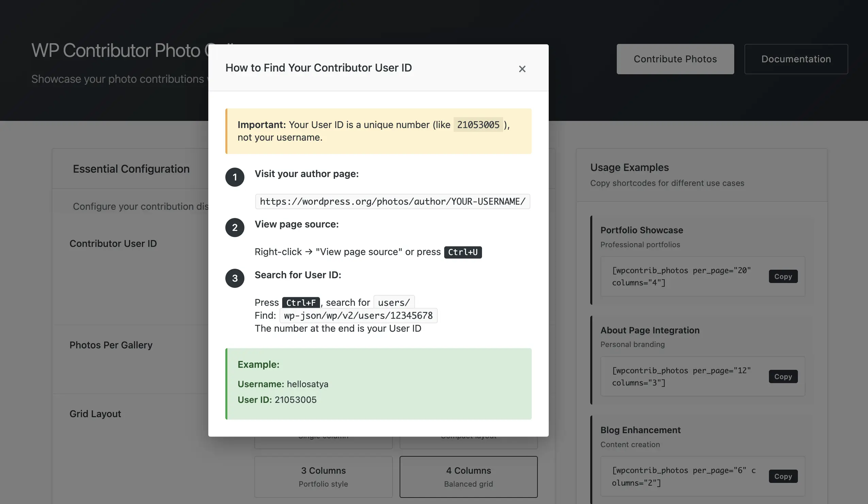Click the step 2 number badge
This screenshot has height=504, width=868.
[235, 227]
